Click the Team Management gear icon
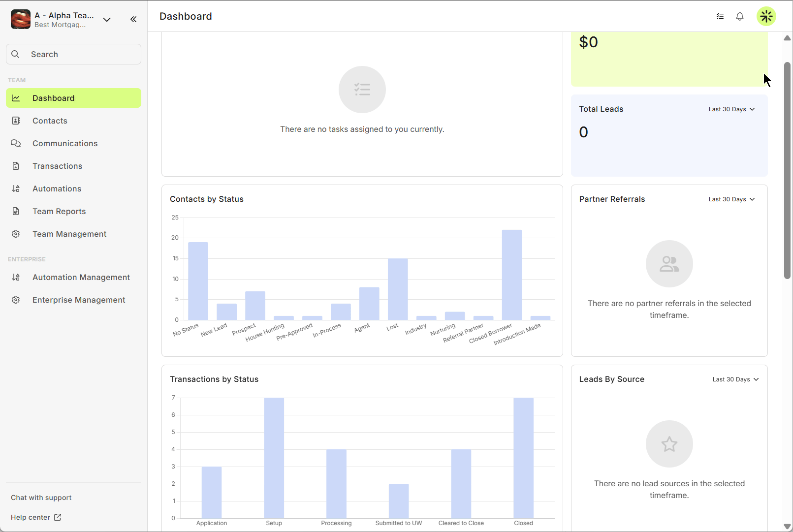793x532 pixels. pos(16,234)
